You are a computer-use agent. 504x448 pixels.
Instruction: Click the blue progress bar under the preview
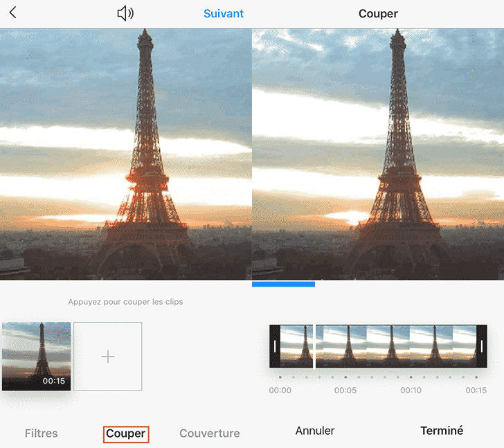click(283, 284)
